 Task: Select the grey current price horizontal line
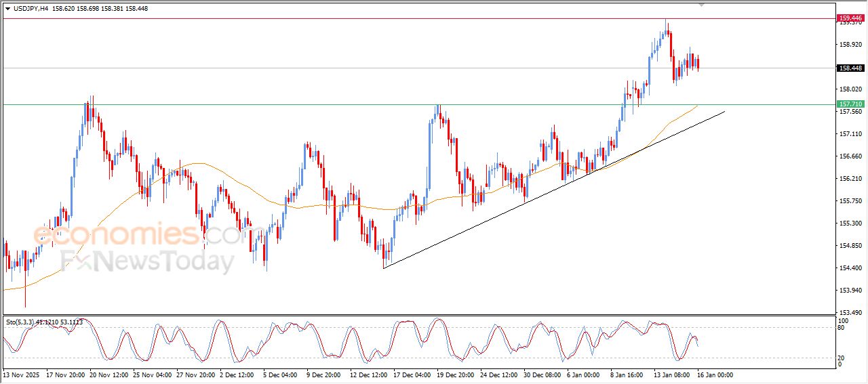click(x=407, y=68)
